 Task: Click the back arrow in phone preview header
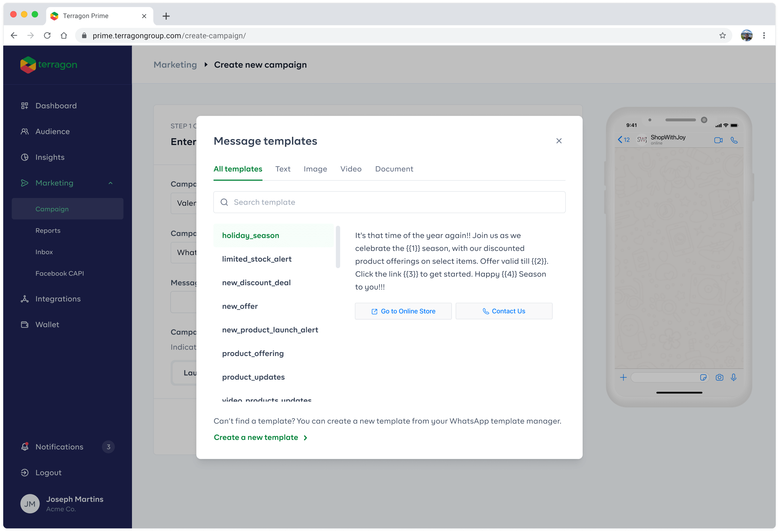point(620,140)
